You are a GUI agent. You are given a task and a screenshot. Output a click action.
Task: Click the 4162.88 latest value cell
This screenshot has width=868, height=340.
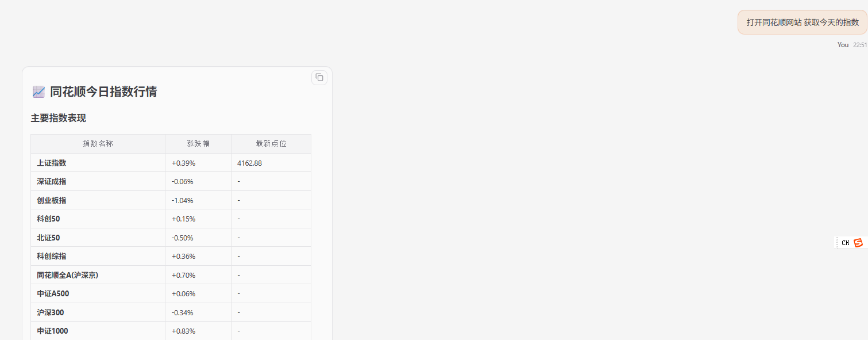click(x=250, y=163)
